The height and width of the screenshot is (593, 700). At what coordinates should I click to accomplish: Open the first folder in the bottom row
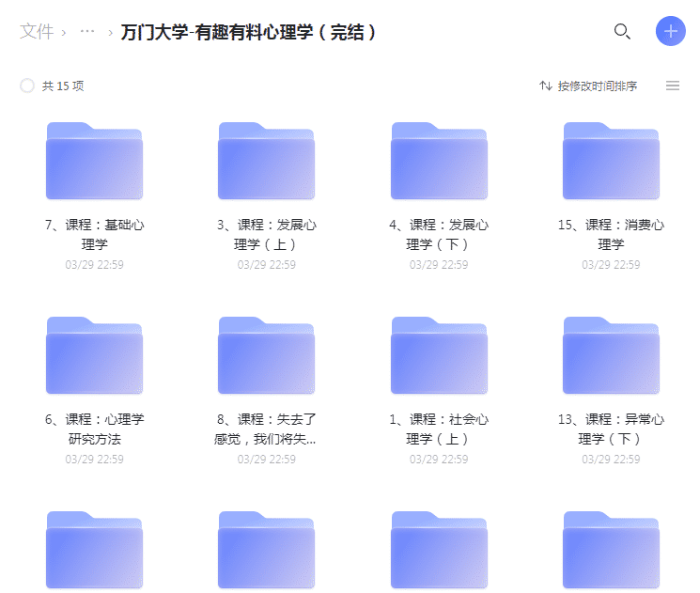(94, 551)
